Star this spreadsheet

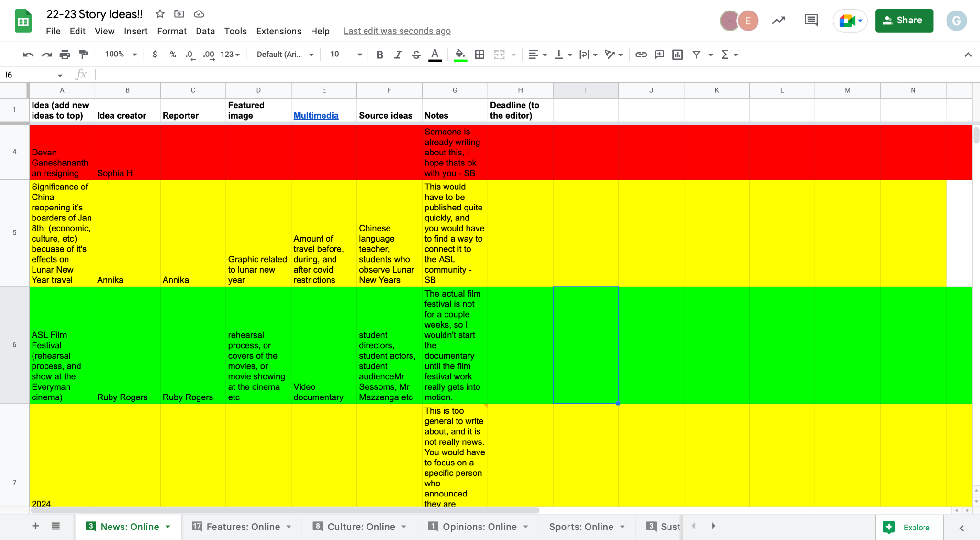pos(160,14)
